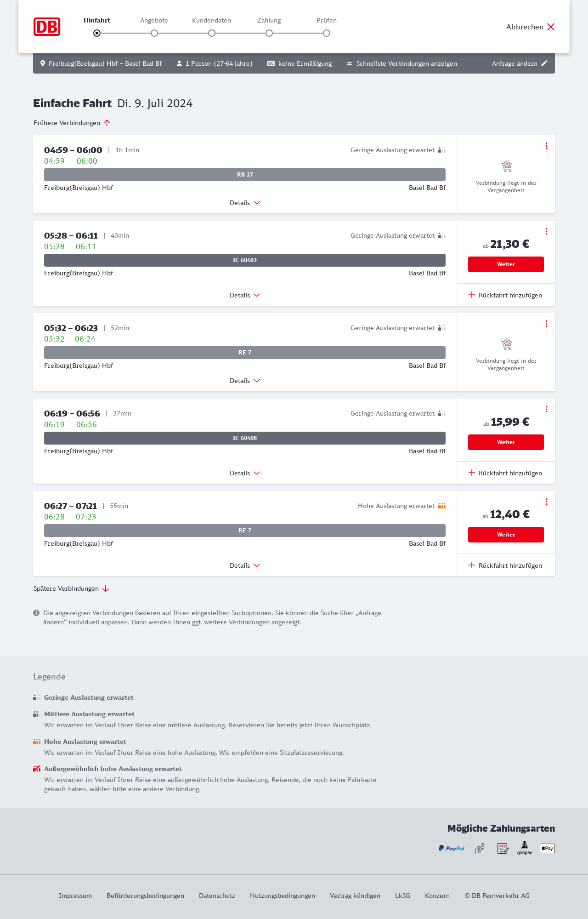Select the Zahlung step circle
Viewport: 588px width, 919px height.
click(x=269, y=33)
